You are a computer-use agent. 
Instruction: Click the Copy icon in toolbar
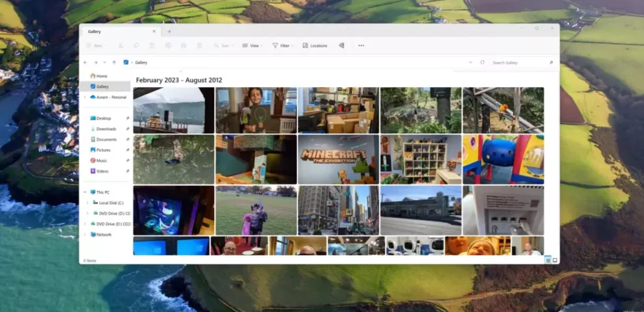coord(136,45)
